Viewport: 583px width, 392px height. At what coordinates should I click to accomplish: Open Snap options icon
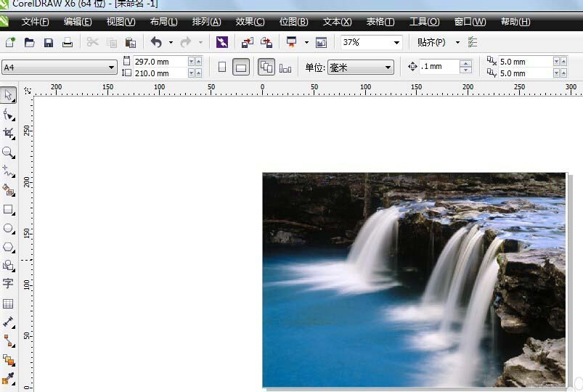(472, 42)
